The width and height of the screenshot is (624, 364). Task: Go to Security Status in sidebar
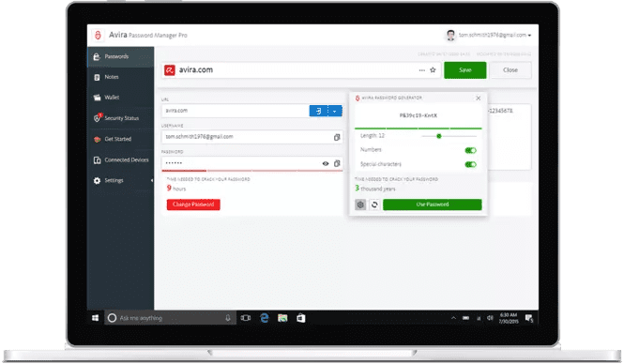click(x=121, y=118)
